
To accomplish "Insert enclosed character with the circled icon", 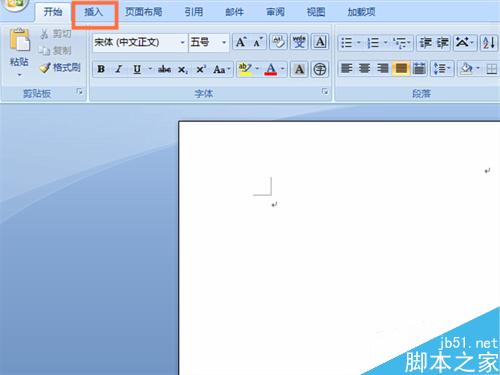I will [320, 69].
